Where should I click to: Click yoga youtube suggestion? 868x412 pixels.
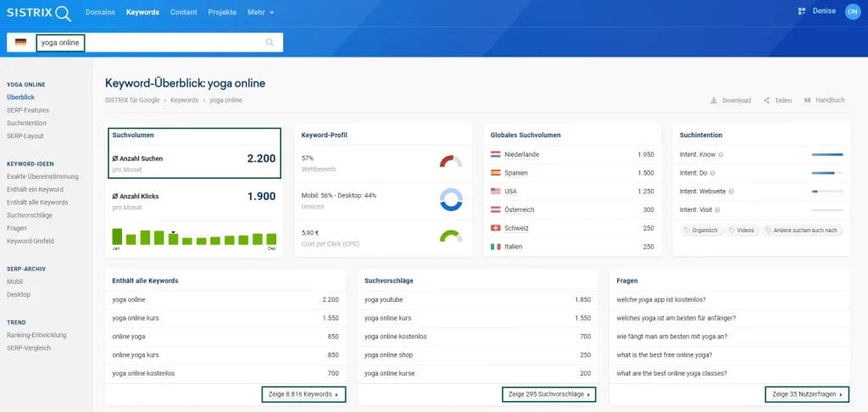point(384,299)
